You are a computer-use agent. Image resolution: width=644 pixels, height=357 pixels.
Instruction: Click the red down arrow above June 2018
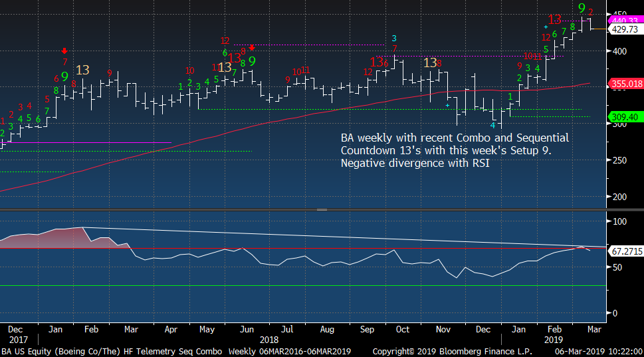(252, 48)
